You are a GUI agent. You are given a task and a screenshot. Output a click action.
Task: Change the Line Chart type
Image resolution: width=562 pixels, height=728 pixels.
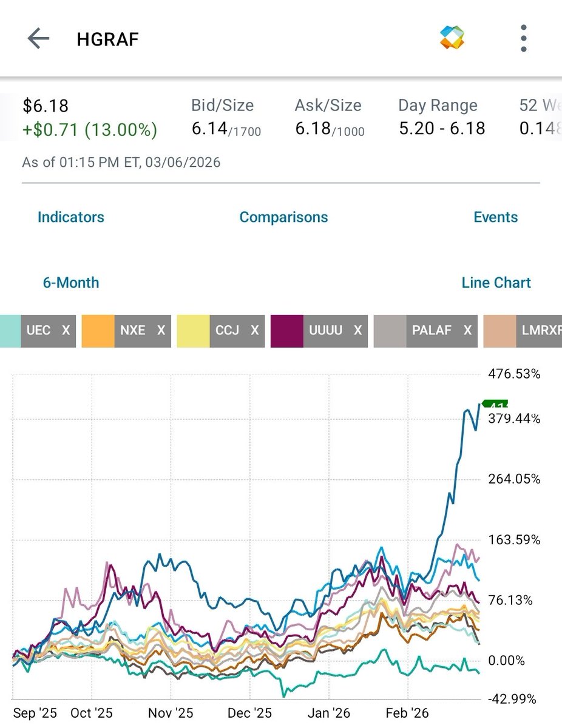coord(496,283)
